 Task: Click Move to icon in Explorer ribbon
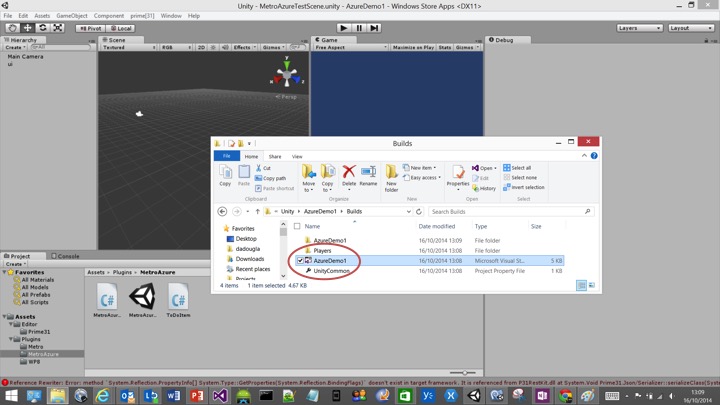point(309,178)
